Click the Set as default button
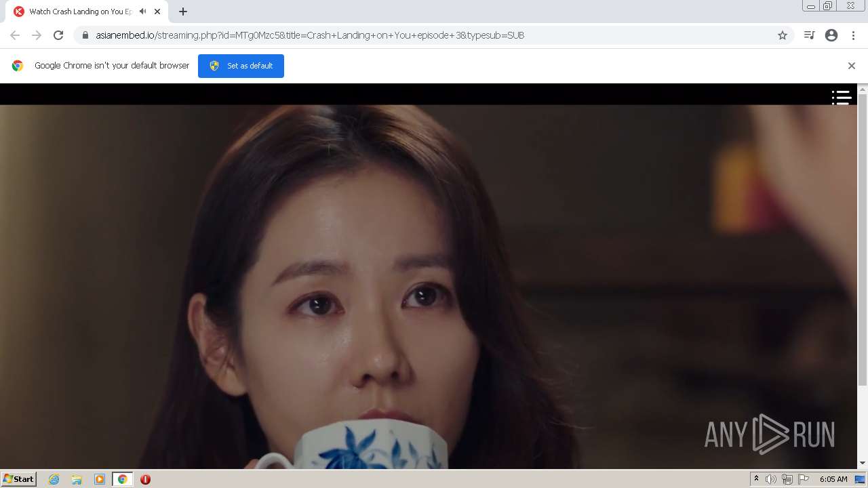Screen dimensions: 868x488 coord(241,66)
